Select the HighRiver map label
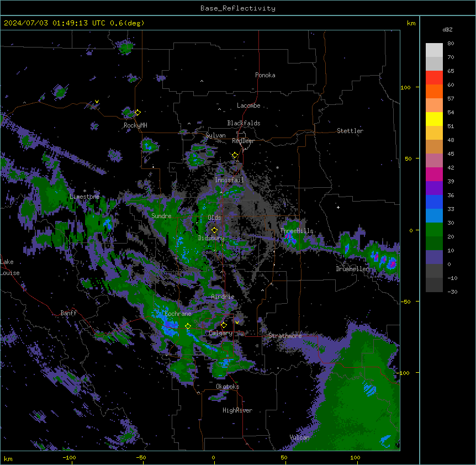Image resolution: width=476 pixels, height=465 pixels. tap(237, 410)
